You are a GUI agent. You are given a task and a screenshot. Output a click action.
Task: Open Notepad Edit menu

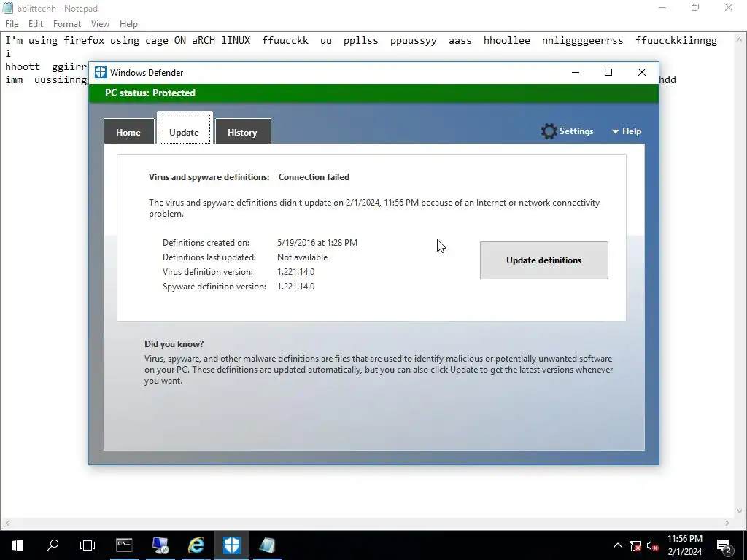(x=36, y=24)
